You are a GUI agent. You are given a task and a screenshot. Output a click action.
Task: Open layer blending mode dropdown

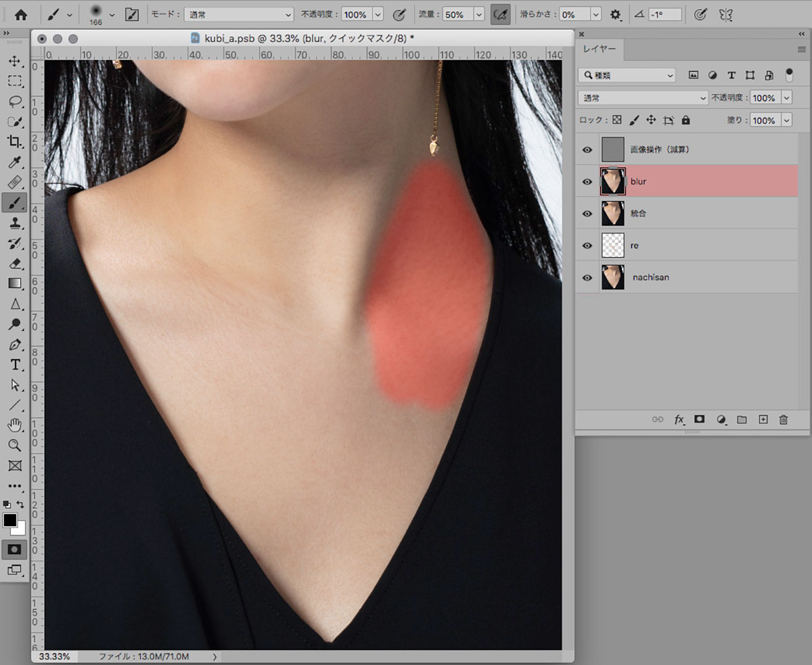coord(643,98)
